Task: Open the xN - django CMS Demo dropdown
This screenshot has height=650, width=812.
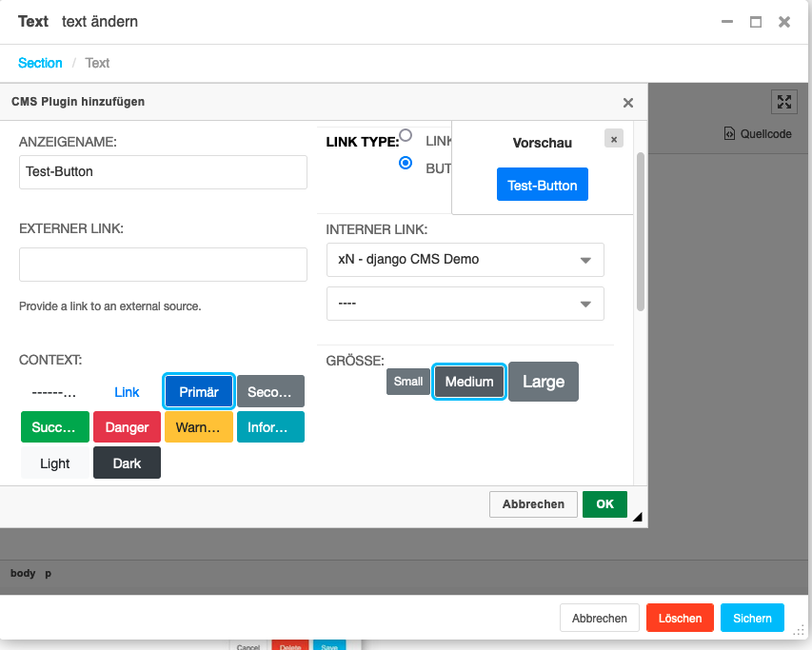Action: click(465, 260)
